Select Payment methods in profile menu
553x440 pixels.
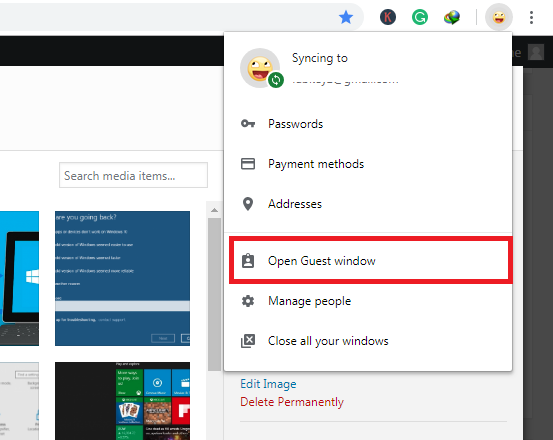pyautogui.click(x=368, y=164)
